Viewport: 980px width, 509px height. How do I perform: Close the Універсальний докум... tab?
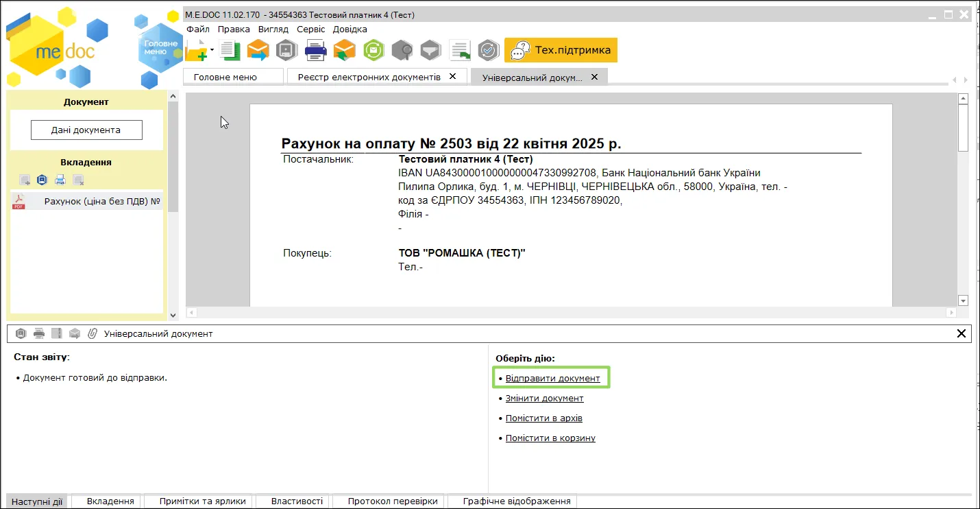click(x=594, y=77)
